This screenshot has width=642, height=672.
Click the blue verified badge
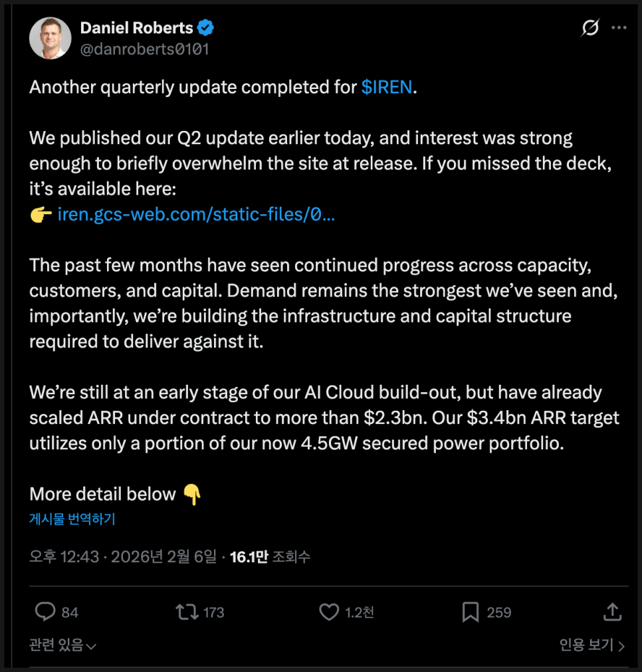click(207, 29)
